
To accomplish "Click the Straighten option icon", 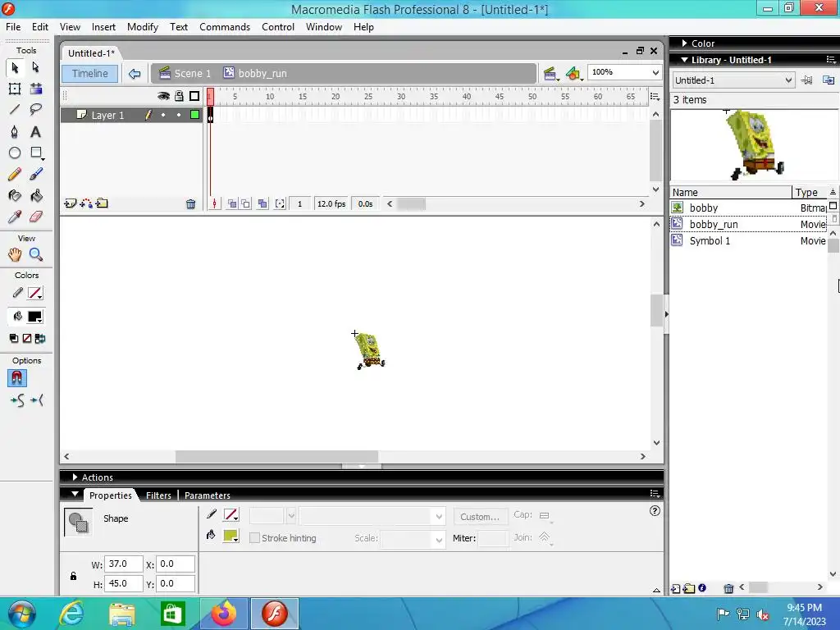I will (37, 400).
